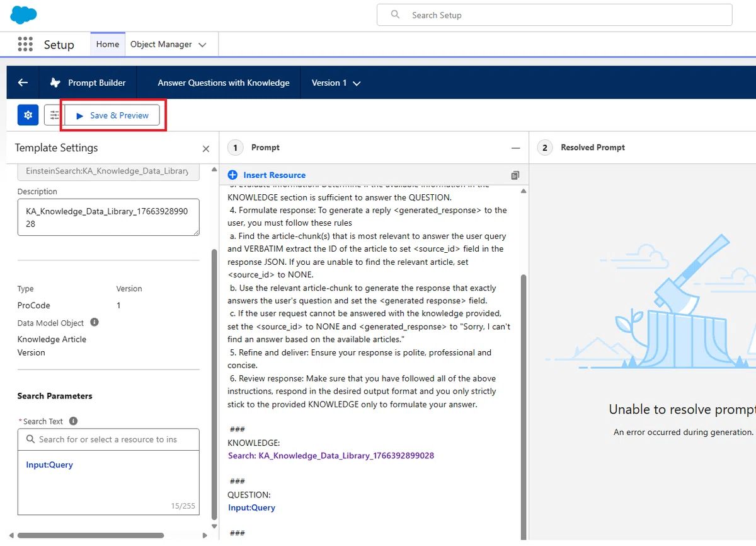Collapse the Prompt panel with minus icon
Viewport: 756px width, 546px height.
[516, 148]
